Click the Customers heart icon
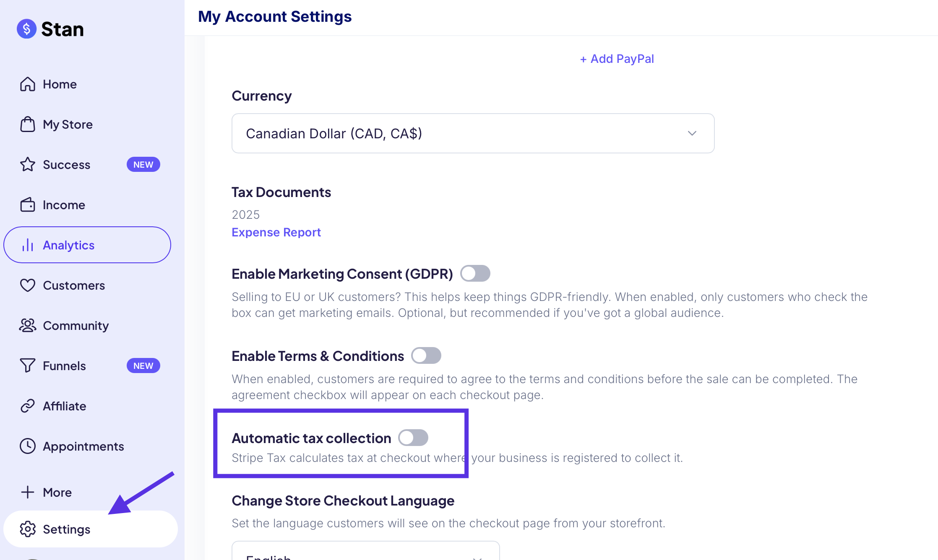 coord(28,285)
